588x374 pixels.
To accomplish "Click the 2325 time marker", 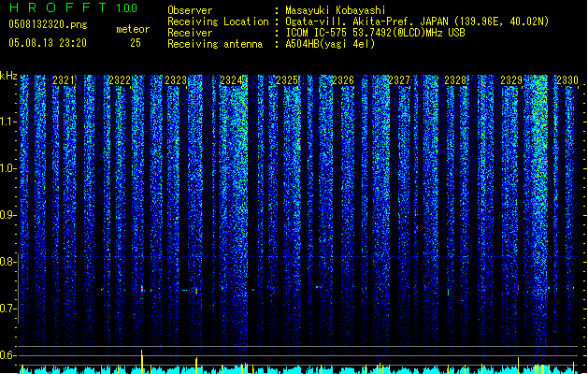I will [287, 80].
